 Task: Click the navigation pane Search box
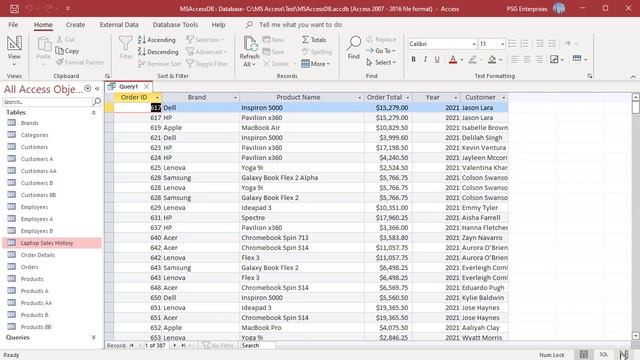47,102
